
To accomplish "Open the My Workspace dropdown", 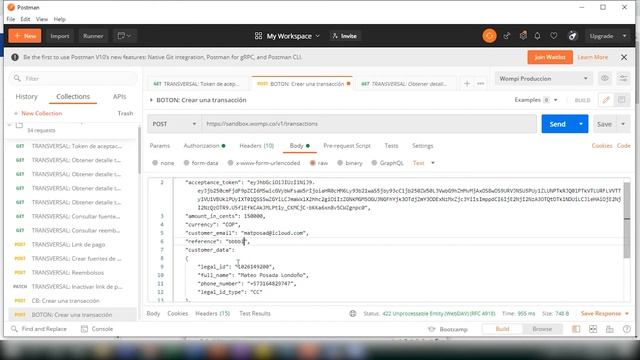I will pyautogui.click(x=287, y=36).
